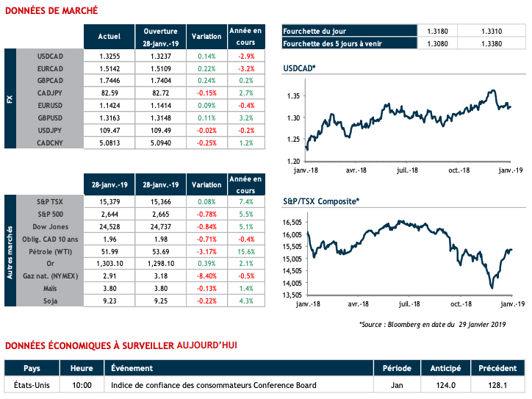Click the 'Événement' column header
This screenshot has width=532, height=399.
[x=132, y=368]
